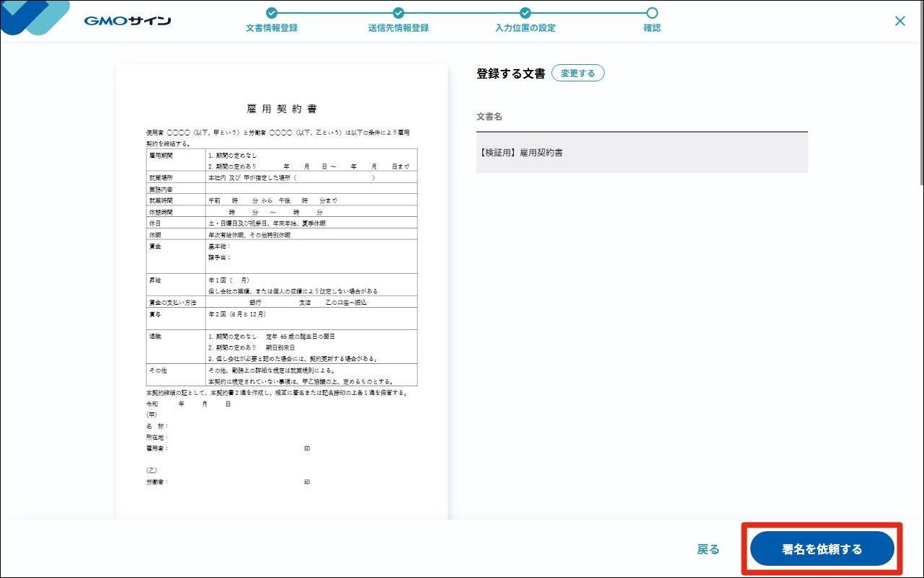The width and height of the screenshot is (924, 578).
Task: Click the GMOサイン logo
Action: 128,20
